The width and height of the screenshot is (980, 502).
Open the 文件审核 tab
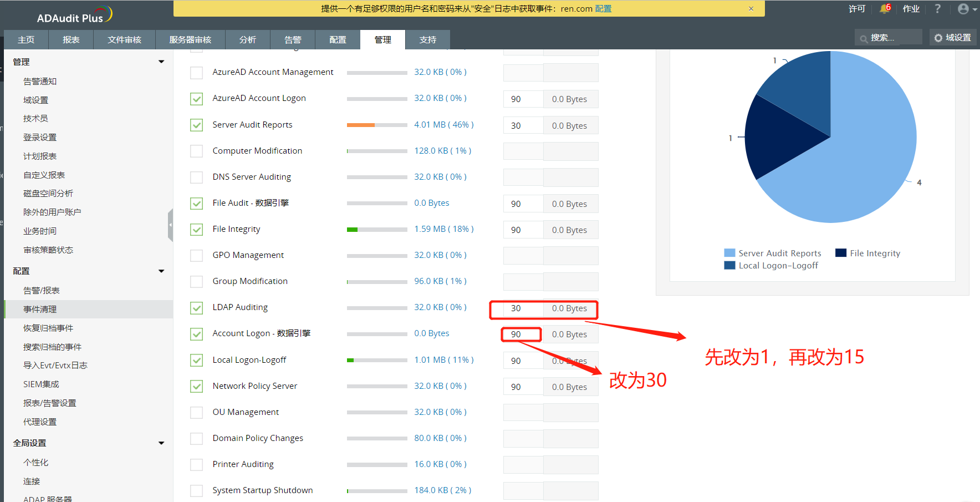[124, 40]
